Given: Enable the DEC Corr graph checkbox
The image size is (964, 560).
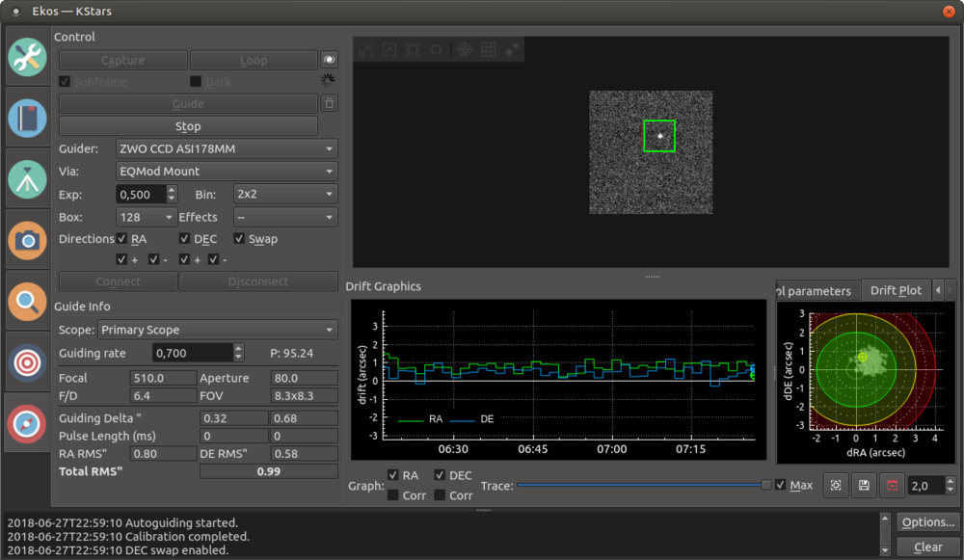Looking at the screenshot, I should 442,495.
